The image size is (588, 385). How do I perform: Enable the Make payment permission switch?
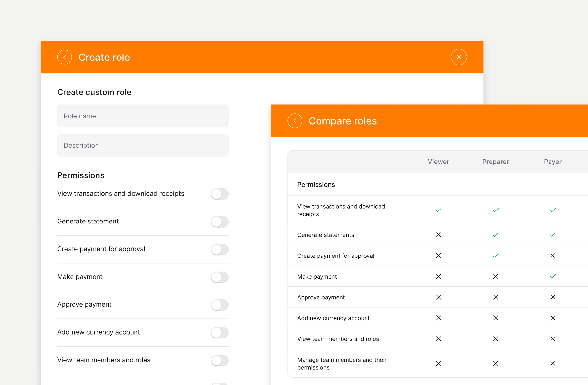pyautogui.click(x=220, y=277)
